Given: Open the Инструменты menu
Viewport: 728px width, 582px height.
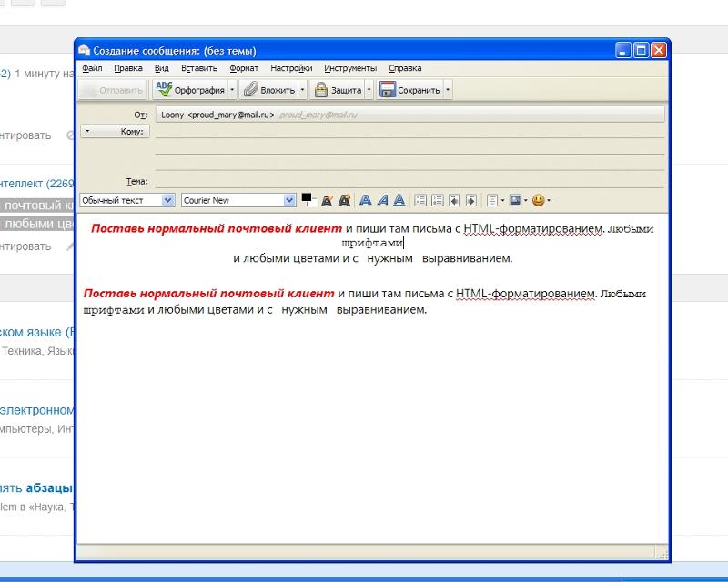Looking at the screenshot, I should pyautogui.click(x=350, y=68).
